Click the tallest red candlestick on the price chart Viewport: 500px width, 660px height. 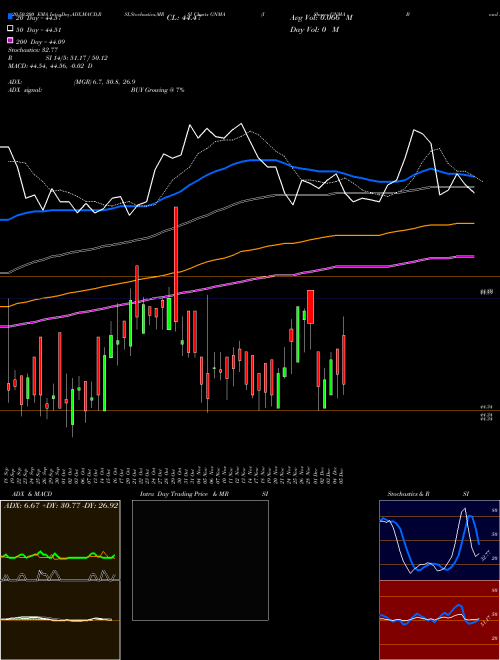point(176,264)
